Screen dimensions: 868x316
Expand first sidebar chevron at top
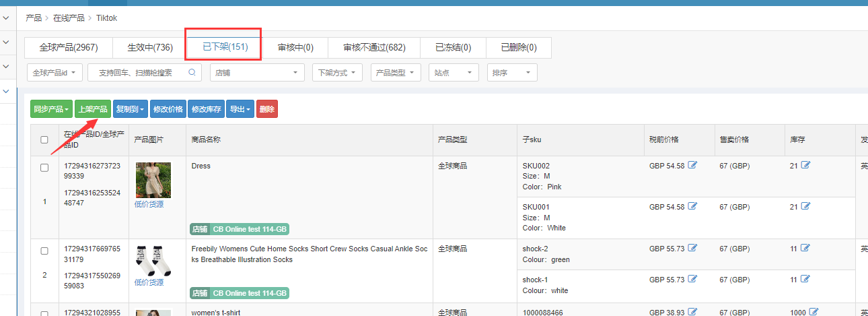6,18
